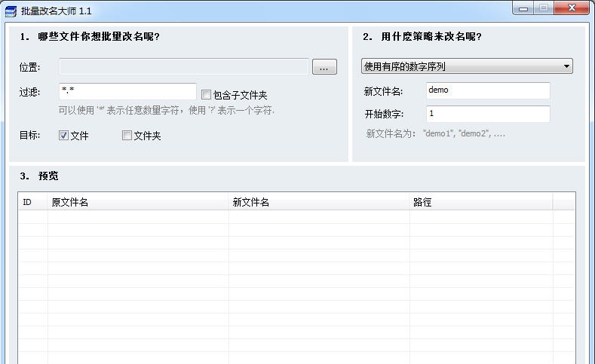Click the '1. 哪些文件你想批量改名呢?' heading
The width and height of the screenshot is (595, 364).
90,36
